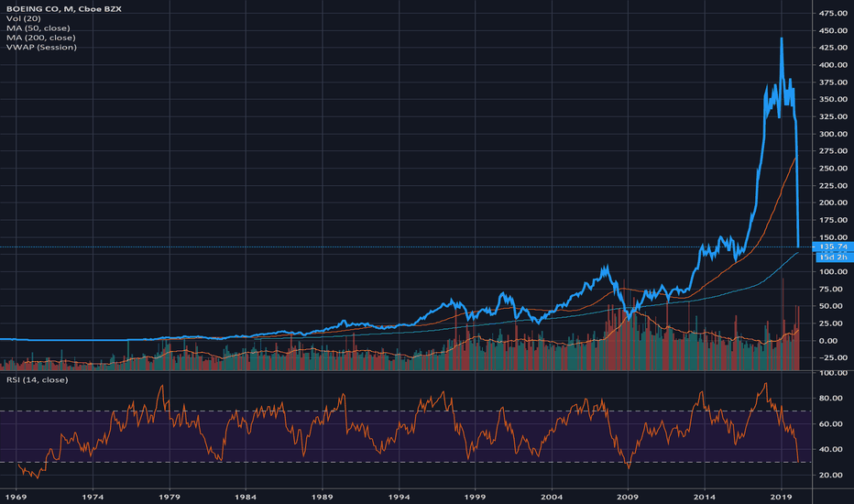Image resolution: width=854 pixels, height=504 pixels.
Task: Click the 2004 label on time axis
Action: [552, 497]
